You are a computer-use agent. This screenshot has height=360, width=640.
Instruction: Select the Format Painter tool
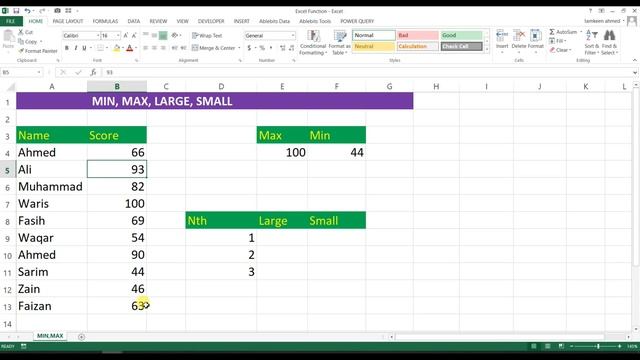[38, 51]
